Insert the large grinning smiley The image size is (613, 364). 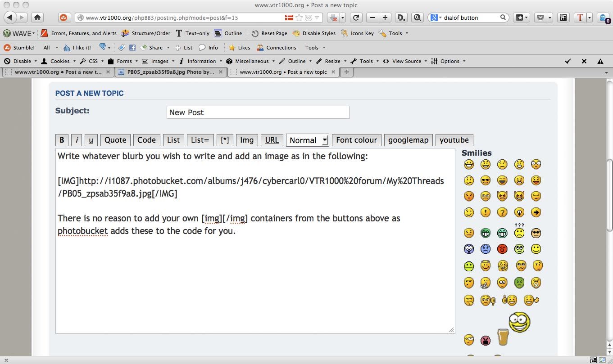tap(519, 322)
